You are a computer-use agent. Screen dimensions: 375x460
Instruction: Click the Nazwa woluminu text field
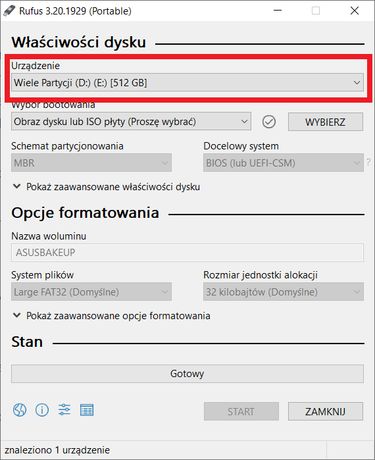[x=187, y=252]
